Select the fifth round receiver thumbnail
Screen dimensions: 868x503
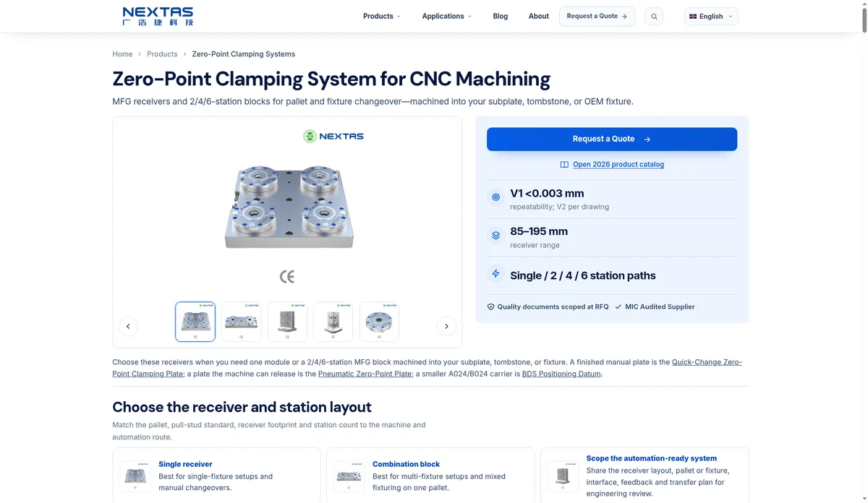coord(379,322)
